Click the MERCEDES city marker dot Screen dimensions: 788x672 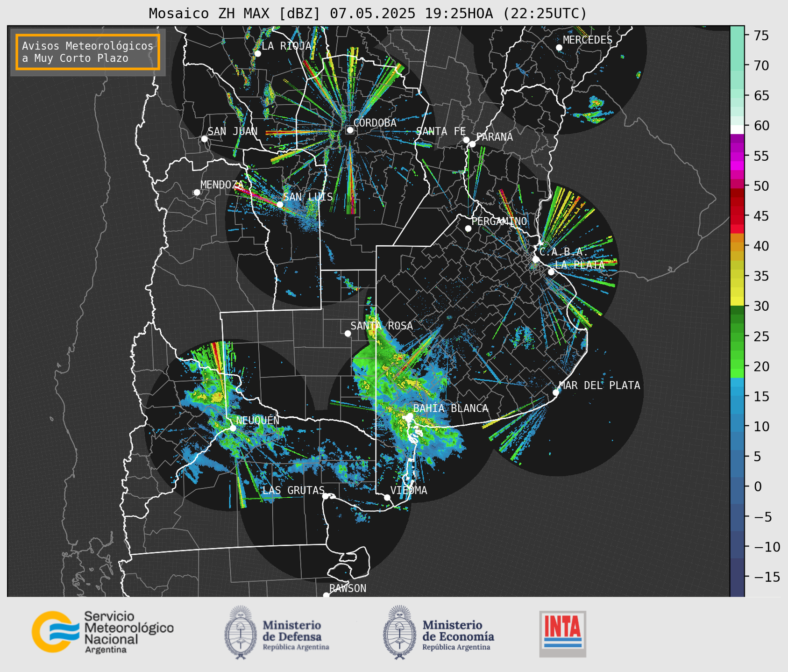559,48
